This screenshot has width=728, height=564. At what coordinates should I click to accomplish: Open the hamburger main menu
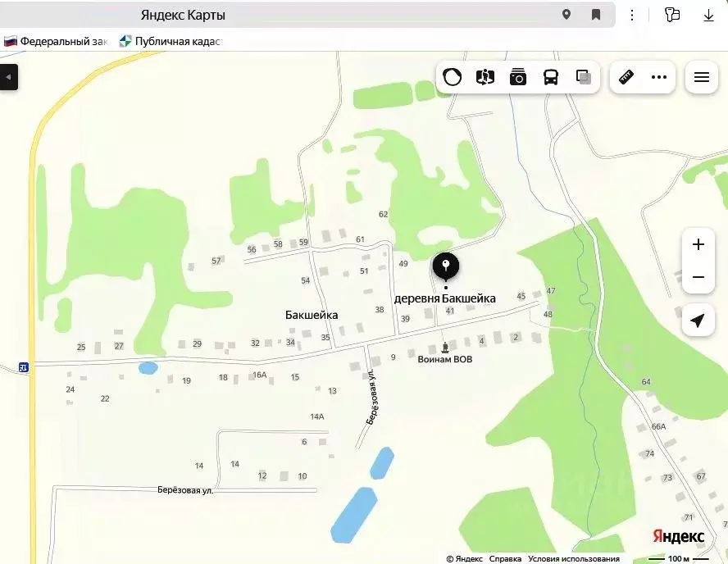(x=702, y=77)
